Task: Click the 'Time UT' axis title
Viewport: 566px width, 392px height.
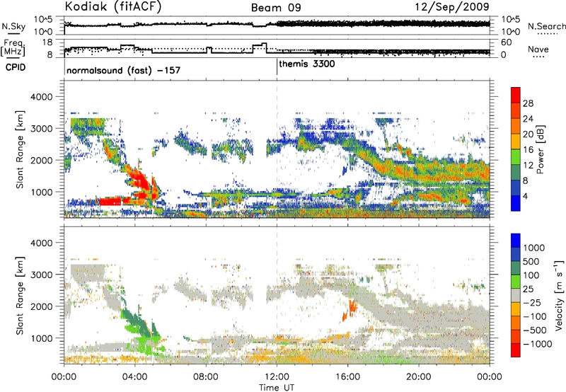Action: click(x=277, y=388)
